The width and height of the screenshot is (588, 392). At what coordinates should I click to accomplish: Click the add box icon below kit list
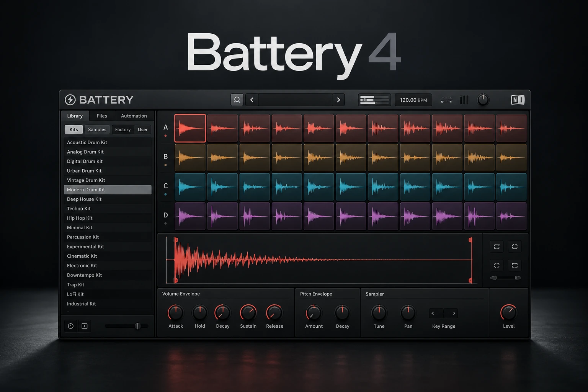pos(85,326)
